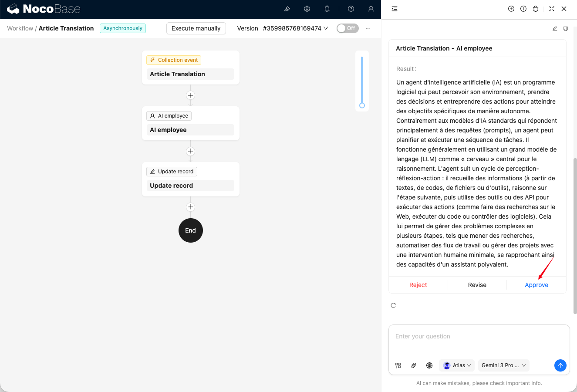Regenerate the response with the reload icon
Image resolution: width=577 pixels, height=392 pixels.
(393, 305)
